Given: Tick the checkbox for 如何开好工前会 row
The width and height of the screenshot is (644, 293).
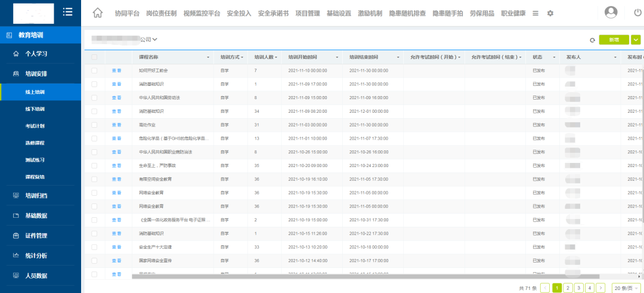Looking at the screenshot, I should pos(94,70).
